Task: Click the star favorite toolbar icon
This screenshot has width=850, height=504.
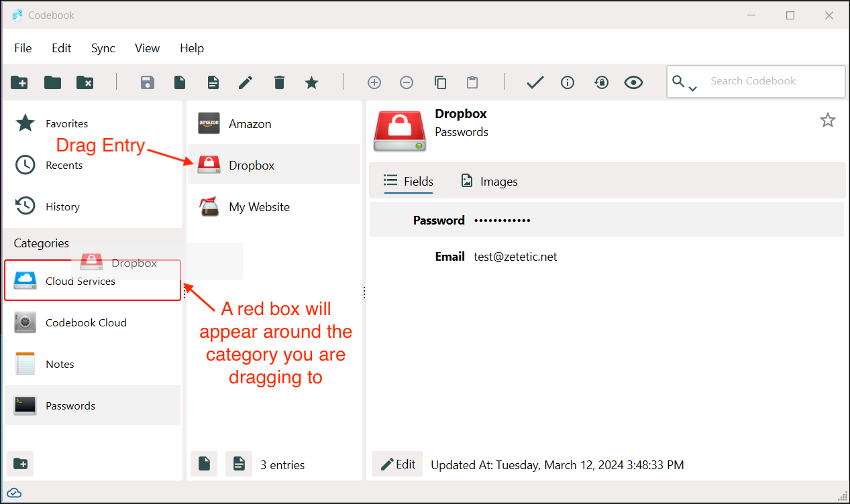Action: pos(311,82)
